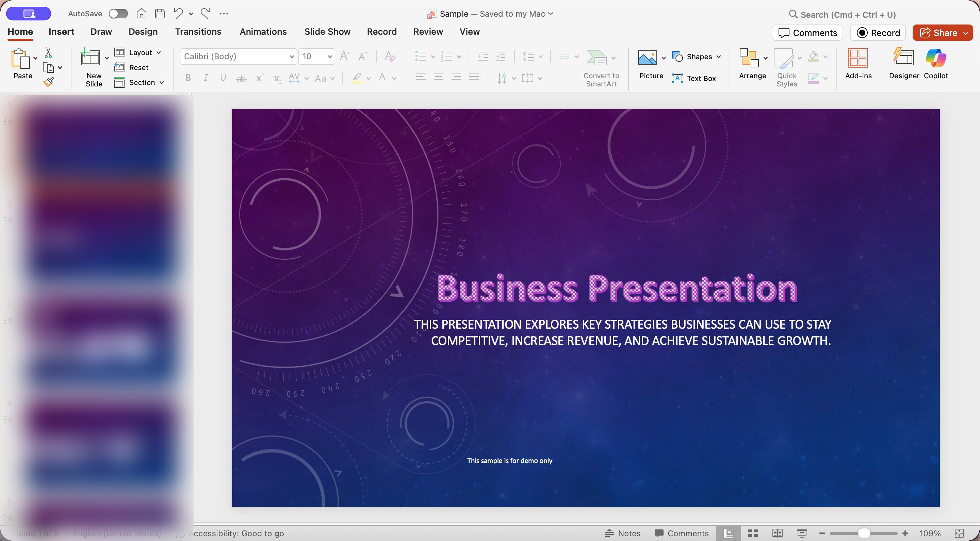Toggle Bold formatting
The image size is (980, 541).
click(188, 78)
